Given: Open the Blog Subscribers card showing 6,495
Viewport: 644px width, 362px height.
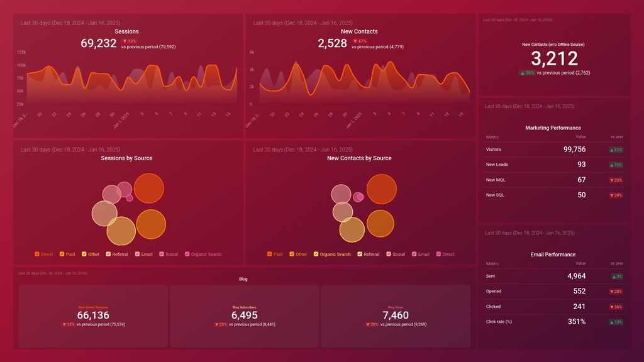Looking at the screenshot, I should tap(245, 316).
